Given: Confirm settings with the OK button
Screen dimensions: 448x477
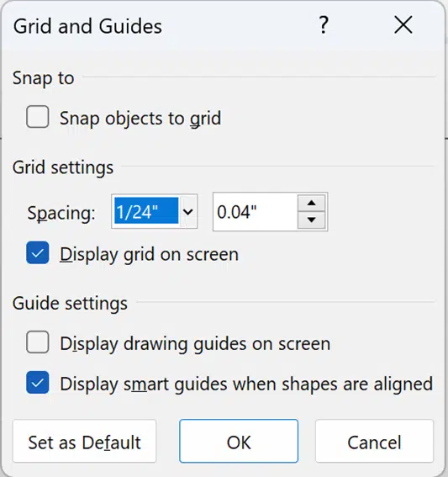Looking at the screenshot, I should coord(239,442).
